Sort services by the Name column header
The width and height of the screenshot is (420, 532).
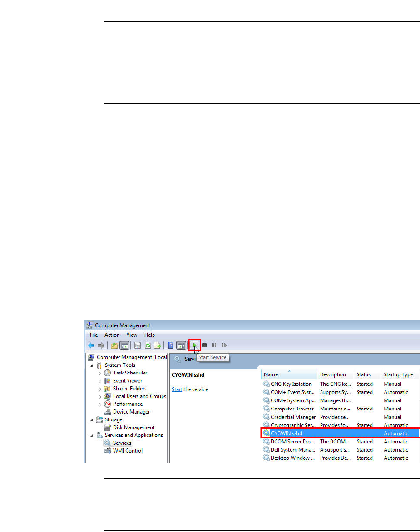289,374
